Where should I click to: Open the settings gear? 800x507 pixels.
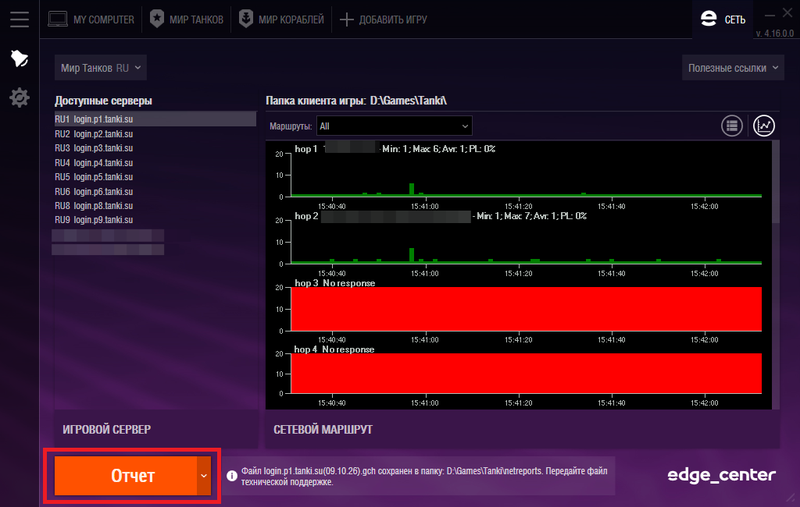[x=19, y=97]
